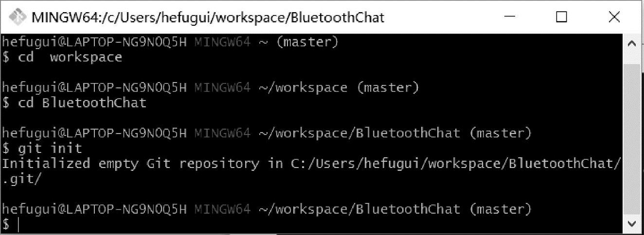The height and width of the screenshot is (235, 644).
Task: Click the "cd workspace" command line
Action: 70,57
